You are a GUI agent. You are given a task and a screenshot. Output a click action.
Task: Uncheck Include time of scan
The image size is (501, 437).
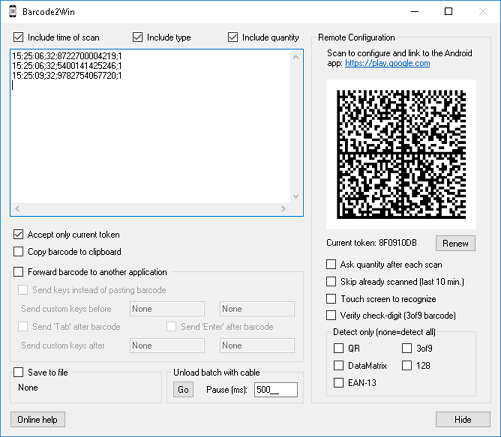pyautogui.click(x=18, y=37)
